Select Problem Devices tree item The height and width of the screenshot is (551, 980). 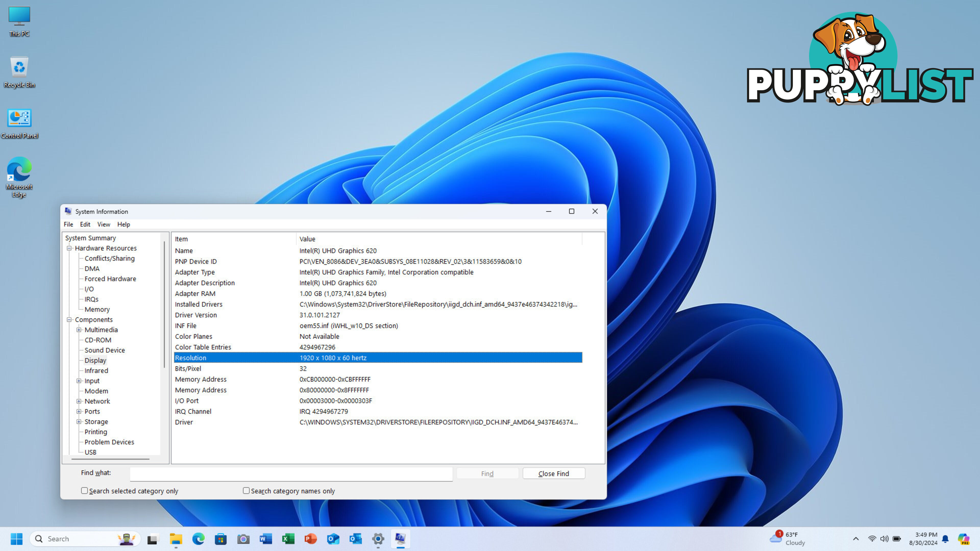pos(109,442)
